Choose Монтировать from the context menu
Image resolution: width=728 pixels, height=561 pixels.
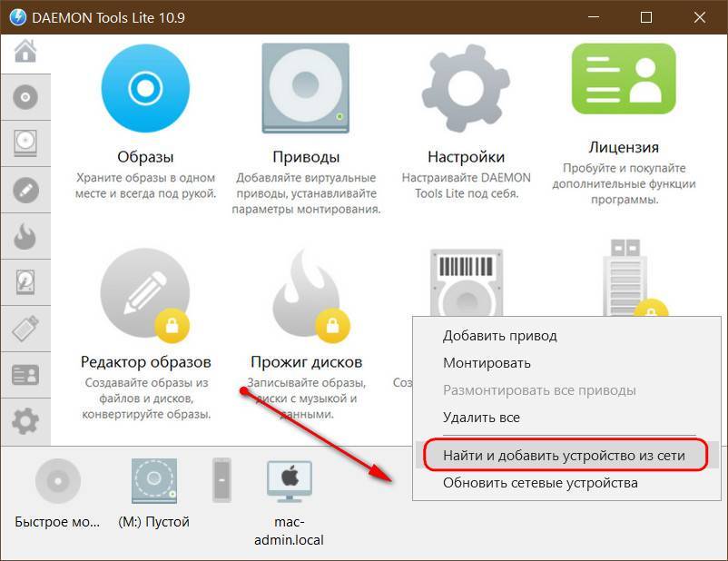pos(487,363)
